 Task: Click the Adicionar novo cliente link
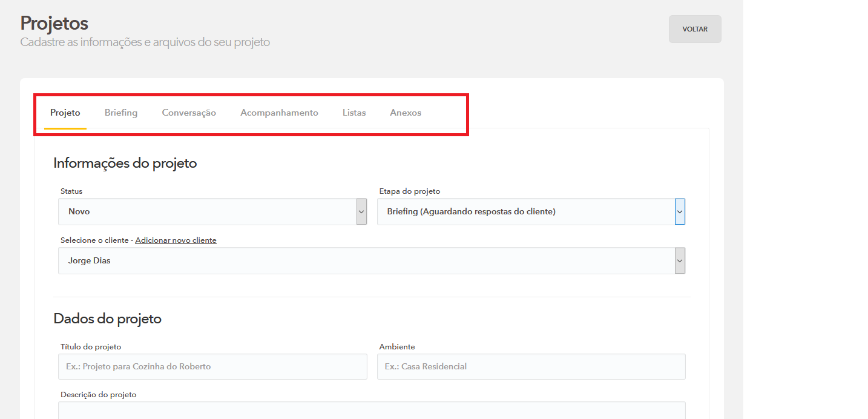[x=176, y=240]
